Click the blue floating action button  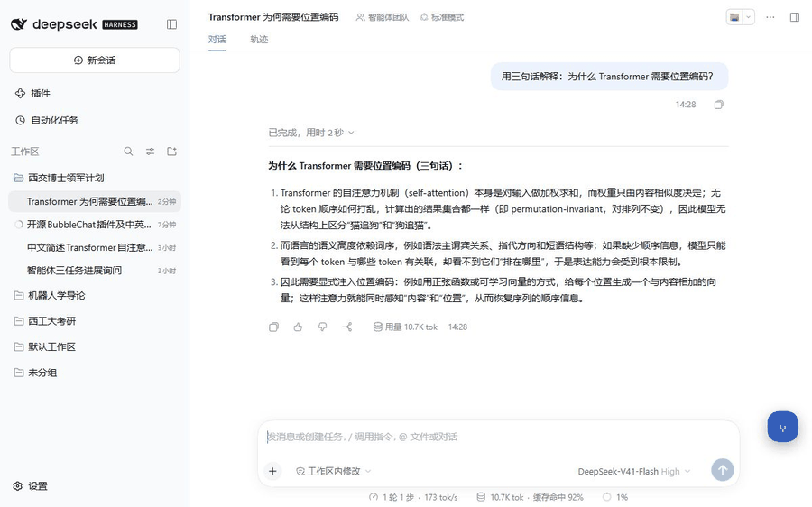coord(782,427)
